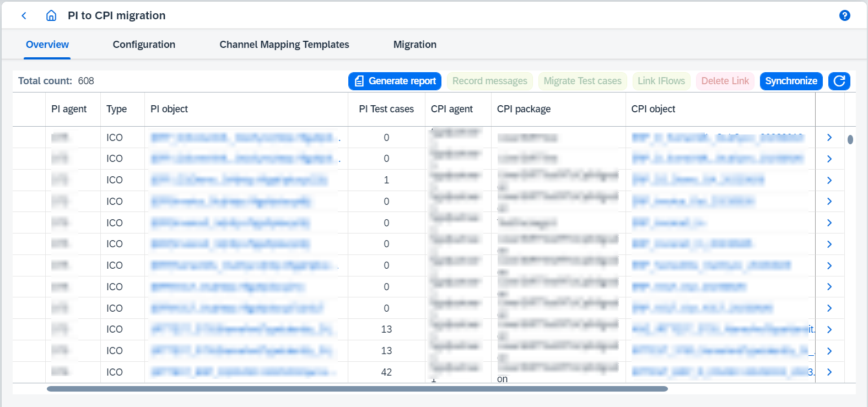Click the Record messages button

(x=490, y=81)
